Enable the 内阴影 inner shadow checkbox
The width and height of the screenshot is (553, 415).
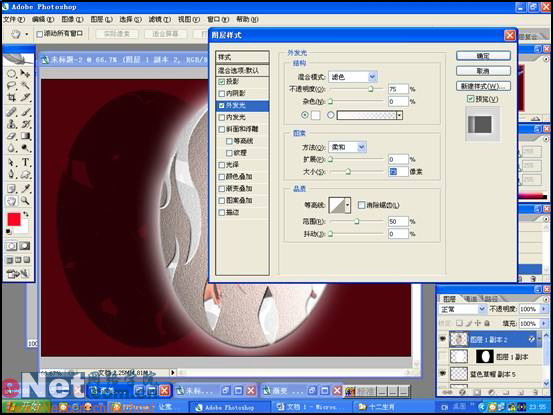(x=221, y=93)
